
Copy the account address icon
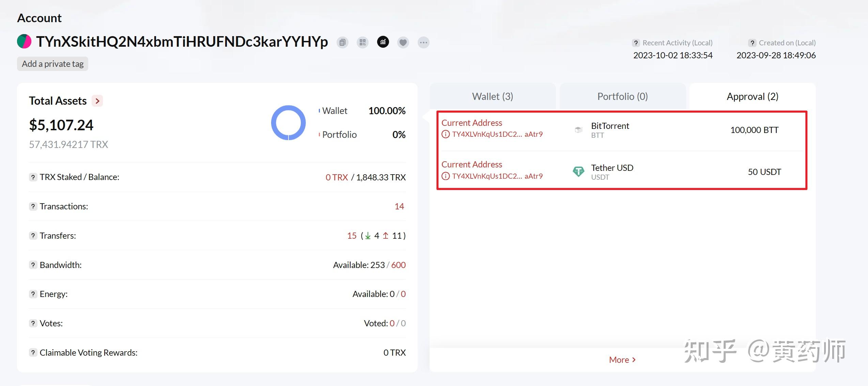pos(342,43)
